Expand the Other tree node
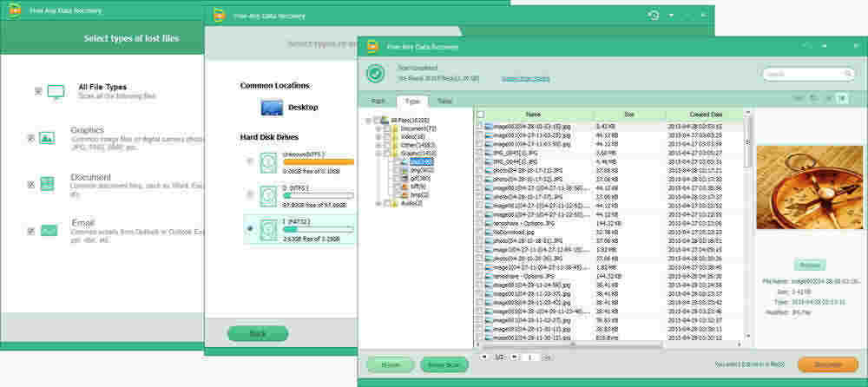This screenshot has width=868, height=387. (378, 145)
